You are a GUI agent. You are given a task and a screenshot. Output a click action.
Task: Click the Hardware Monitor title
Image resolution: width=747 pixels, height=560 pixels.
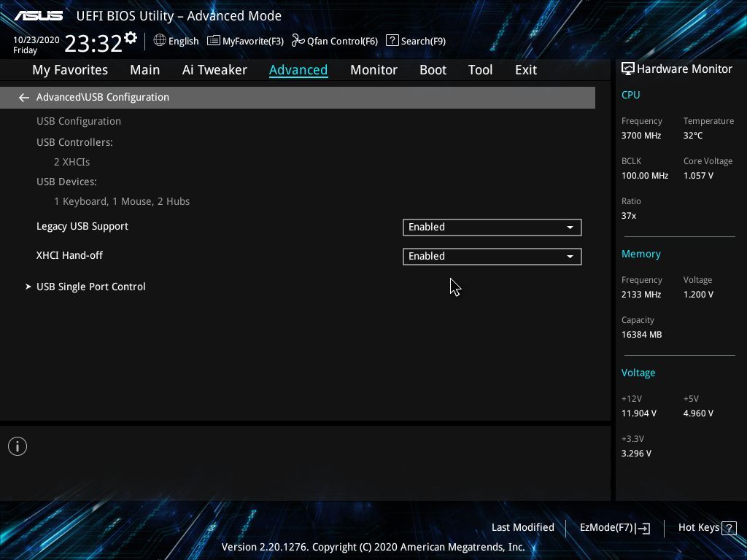[684, 69]
